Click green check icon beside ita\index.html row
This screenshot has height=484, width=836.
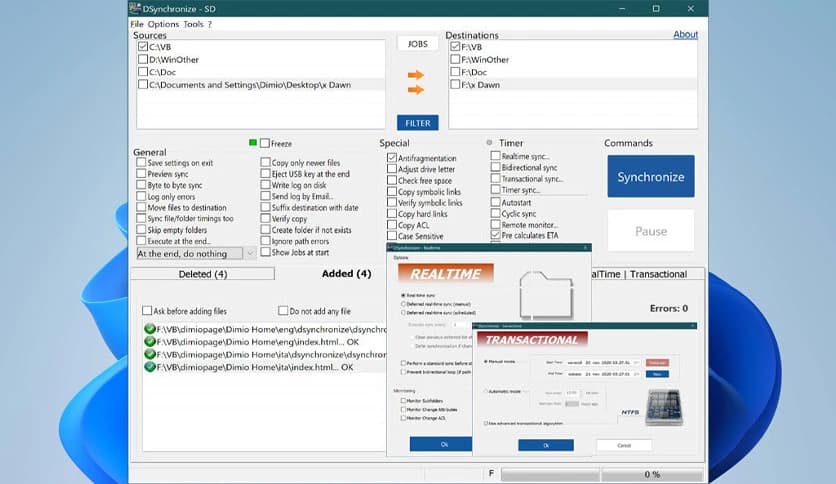150,367
